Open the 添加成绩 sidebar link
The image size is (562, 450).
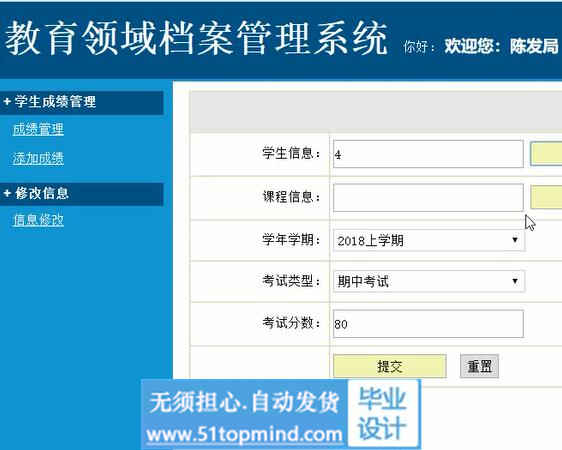[x=38, y=158]
